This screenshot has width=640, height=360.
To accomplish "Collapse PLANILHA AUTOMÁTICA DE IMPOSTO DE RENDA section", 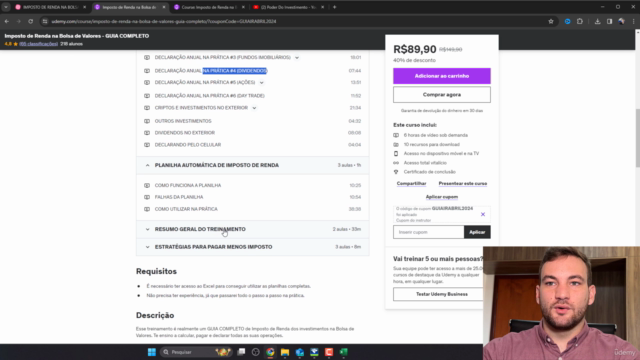I will [x=253, y=165].
